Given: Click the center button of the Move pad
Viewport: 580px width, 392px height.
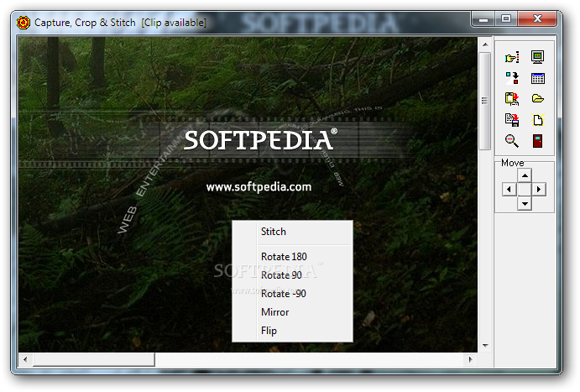Looking at the screenshot, I should 525,190.
